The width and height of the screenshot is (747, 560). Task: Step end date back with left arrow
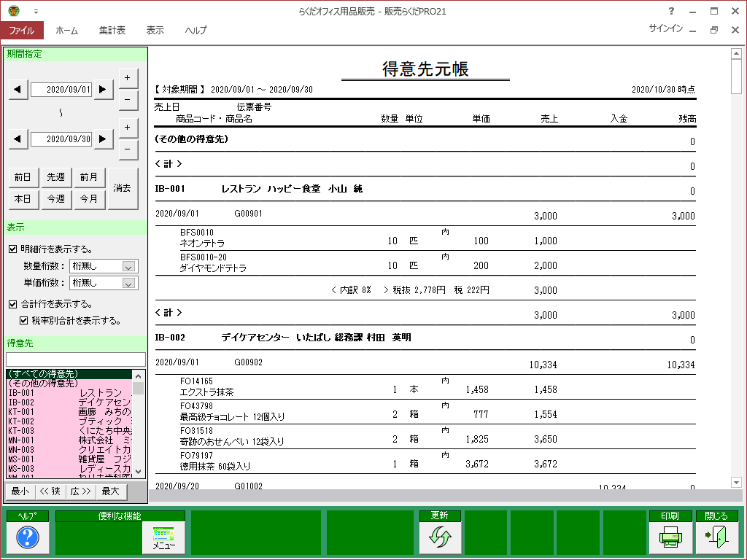tap(18, 139)
